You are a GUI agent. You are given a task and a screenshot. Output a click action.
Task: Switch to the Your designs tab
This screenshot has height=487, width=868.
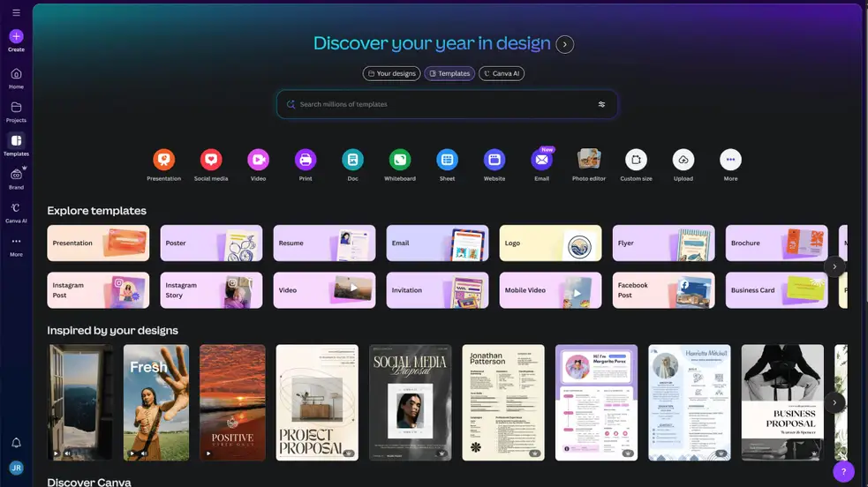point(391,73)
